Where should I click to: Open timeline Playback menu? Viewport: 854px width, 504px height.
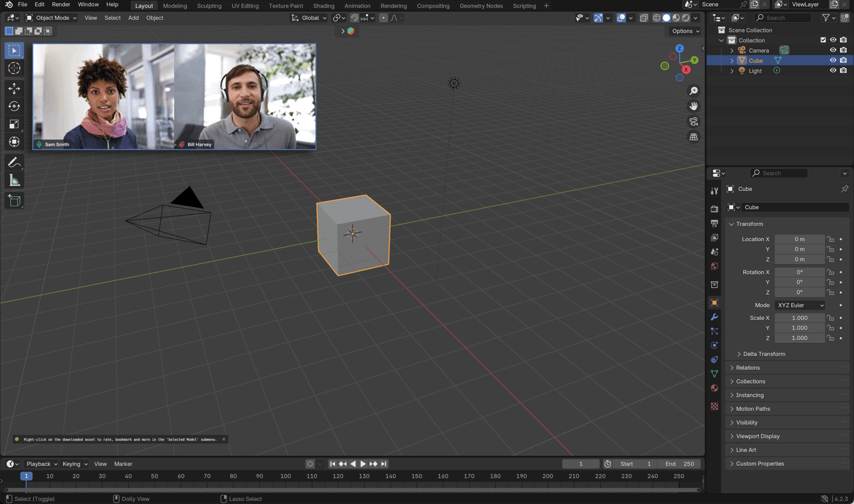tap(41, 464)
